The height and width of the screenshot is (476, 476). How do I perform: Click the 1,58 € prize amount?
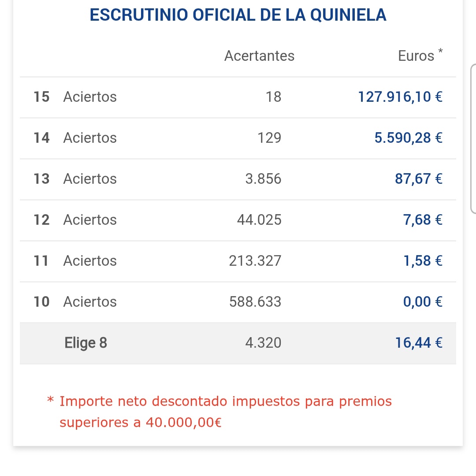(x=423, y=261)
